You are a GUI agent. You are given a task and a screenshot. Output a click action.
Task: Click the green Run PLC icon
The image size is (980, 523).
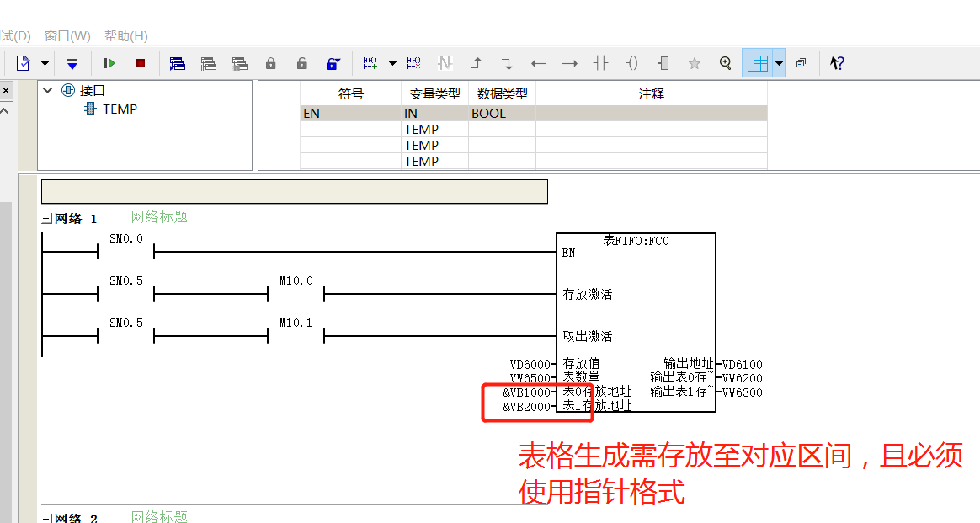(109, 63)
